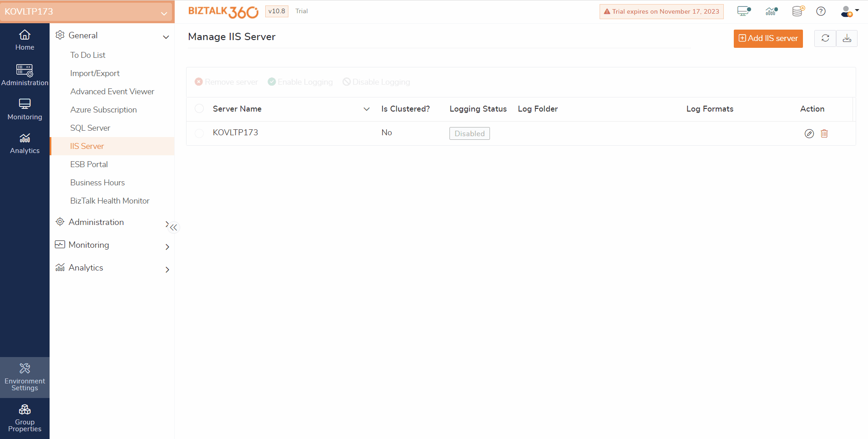Click the BizTalk360 logo
This screenshot has width=868, height=439.
pyautogui.click(x=223, y=12)
